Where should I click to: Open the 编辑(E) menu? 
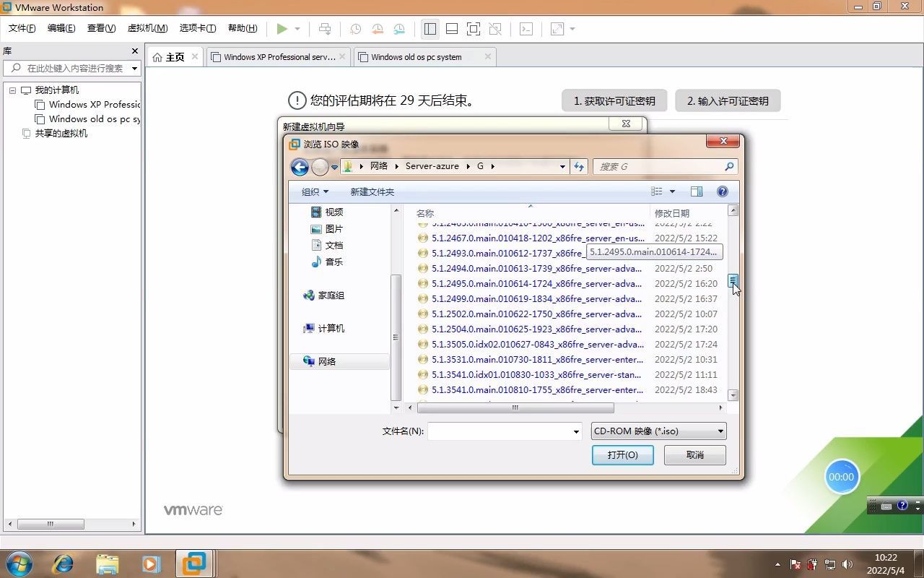pyautogui.click(x=61, y=28)
